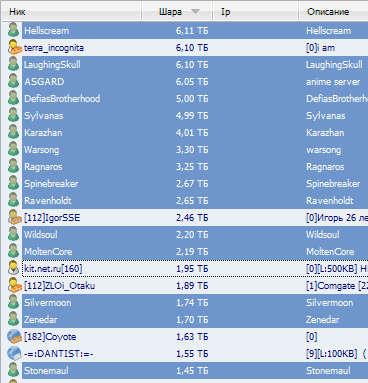
Task: Select the Sylvanas nickname entry
Action: (44, 116)
